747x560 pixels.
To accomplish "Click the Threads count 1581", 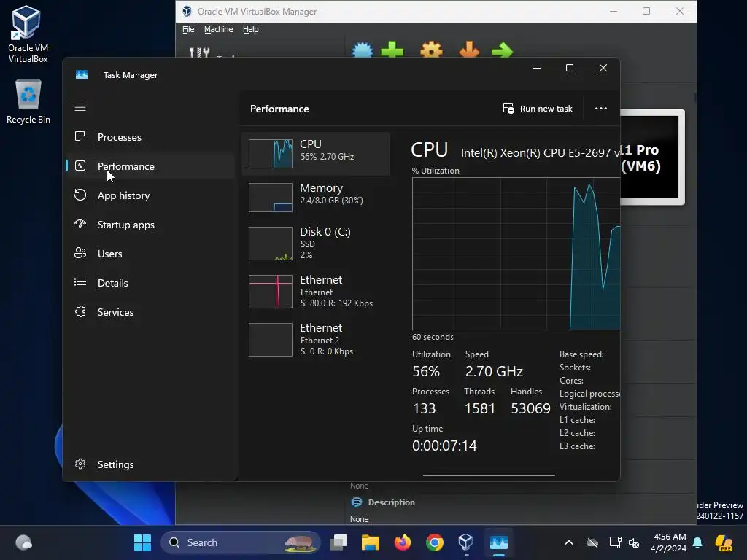I will tap(480, 408).
